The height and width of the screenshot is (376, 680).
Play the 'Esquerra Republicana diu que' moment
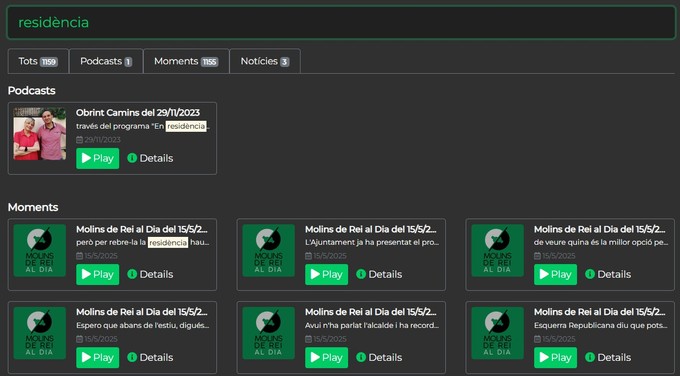[x=556, y=357]
